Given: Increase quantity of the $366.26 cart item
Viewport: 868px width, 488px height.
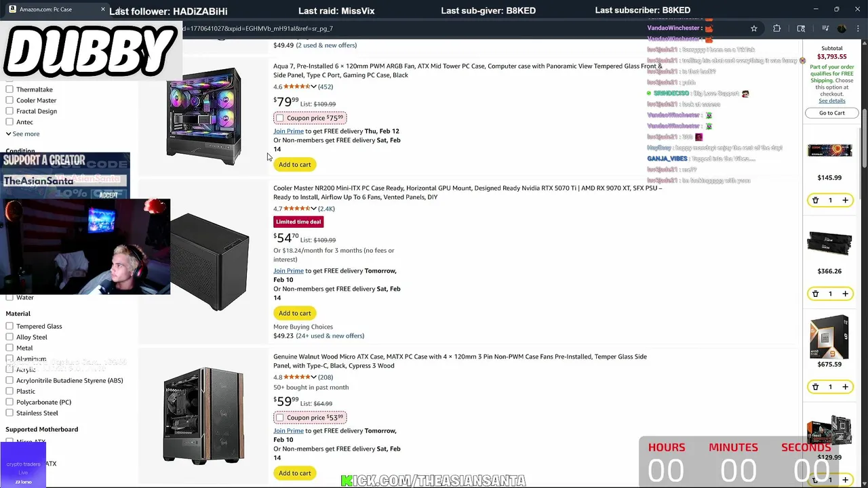Looking at the screenshot, I should [845, 293].
